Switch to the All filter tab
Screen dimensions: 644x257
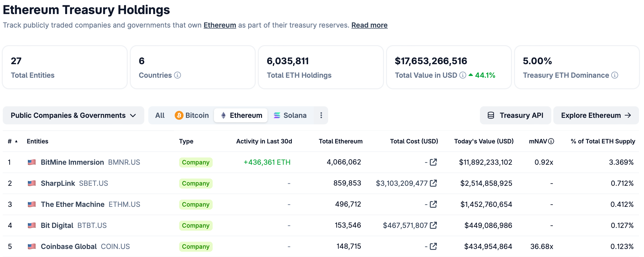tap(160, 115)
